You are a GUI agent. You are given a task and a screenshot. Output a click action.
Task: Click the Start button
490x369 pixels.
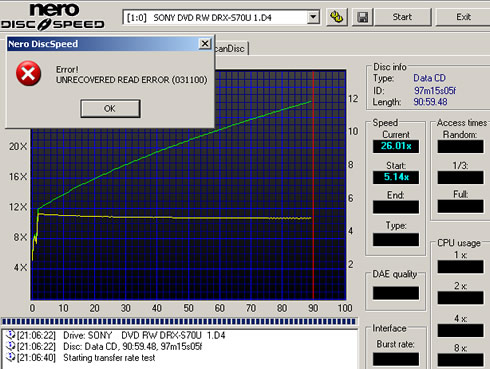click(x=402, y=17)
